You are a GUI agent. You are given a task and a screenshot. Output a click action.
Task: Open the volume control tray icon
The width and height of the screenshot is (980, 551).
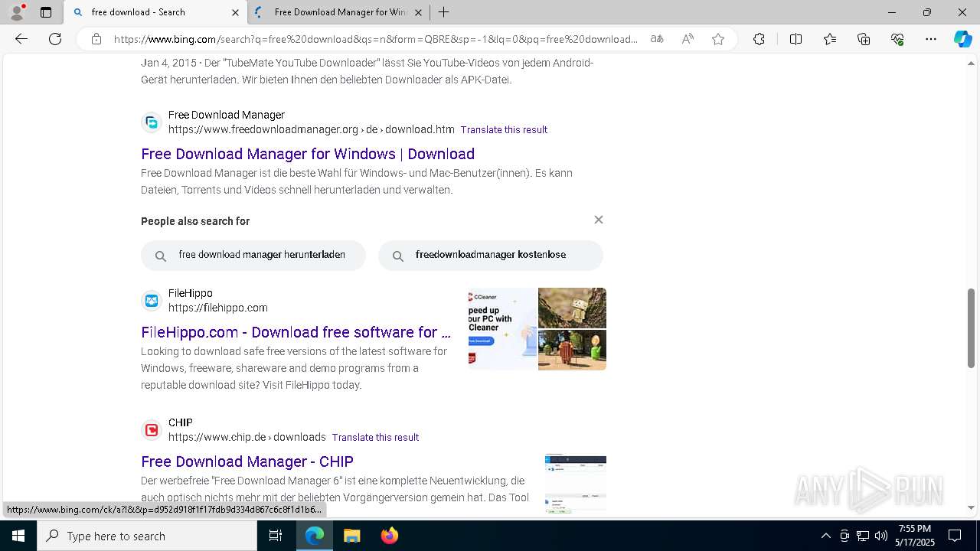880,536
